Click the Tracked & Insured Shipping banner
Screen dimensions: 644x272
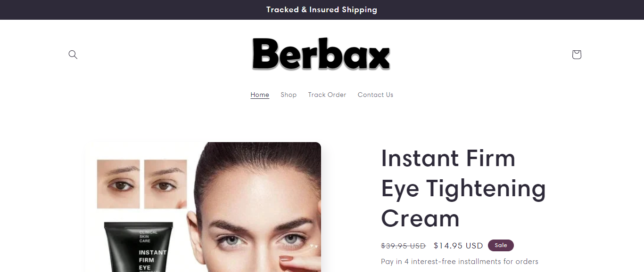322,9
